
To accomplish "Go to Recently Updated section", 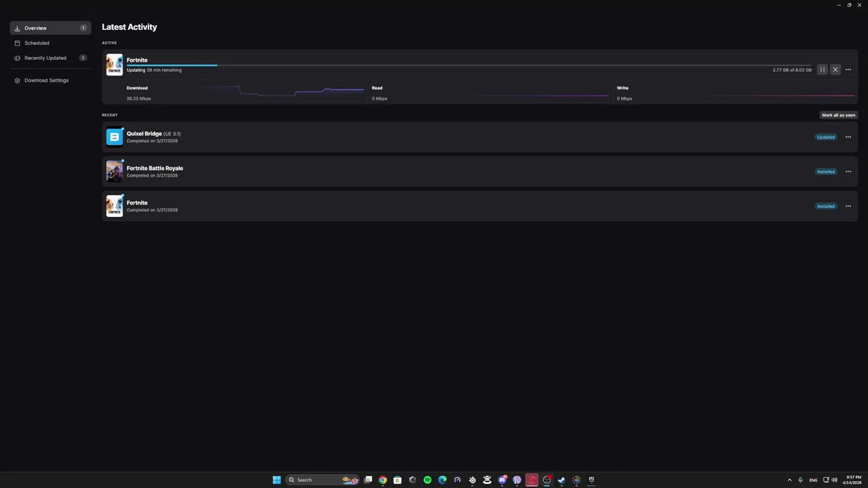I will (x=50, y=58).
